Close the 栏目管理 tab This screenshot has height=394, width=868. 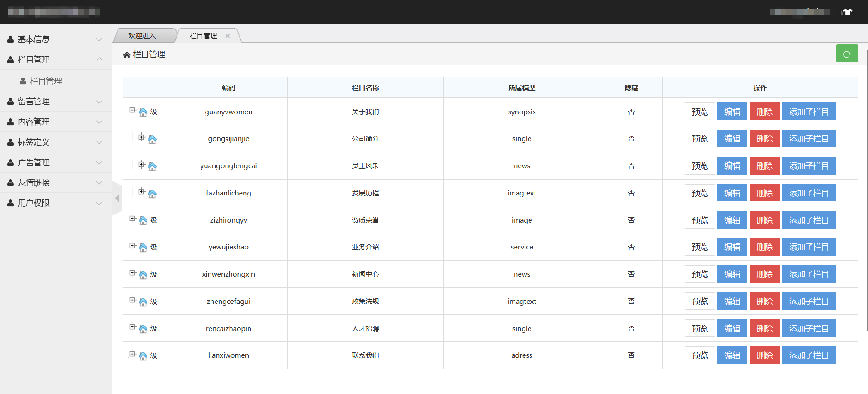tap(227, 36)
